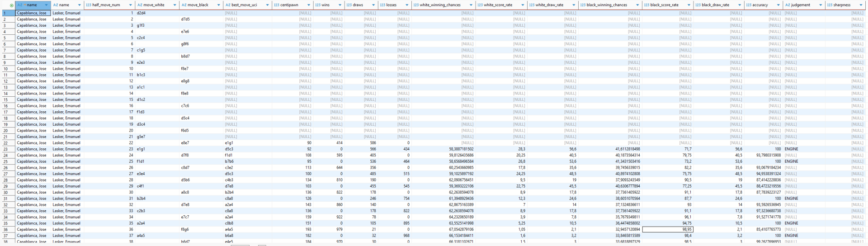Sort by the losses column header
The image size is (868, 246).
[391, 5]
